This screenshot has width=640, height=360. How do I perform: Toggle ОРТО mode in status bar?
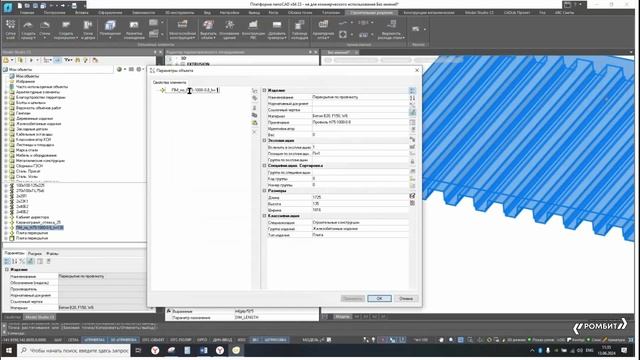[202, 340]
